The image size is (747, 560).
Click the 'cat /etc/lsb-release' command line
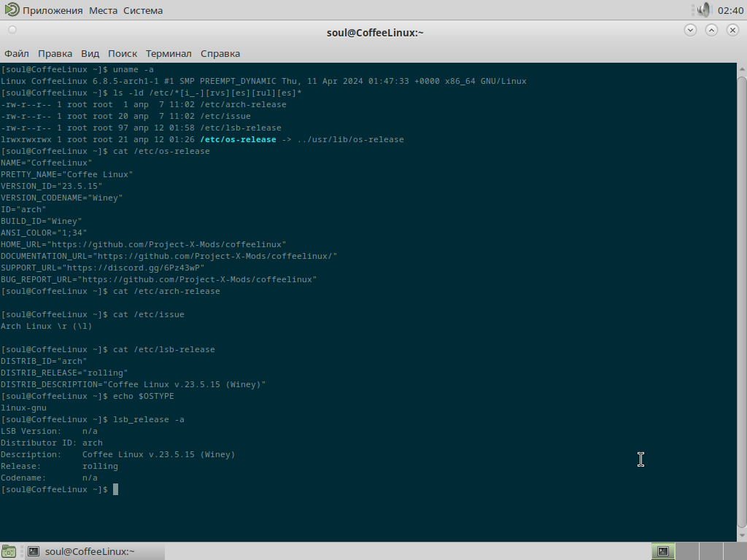pos(108,349)
